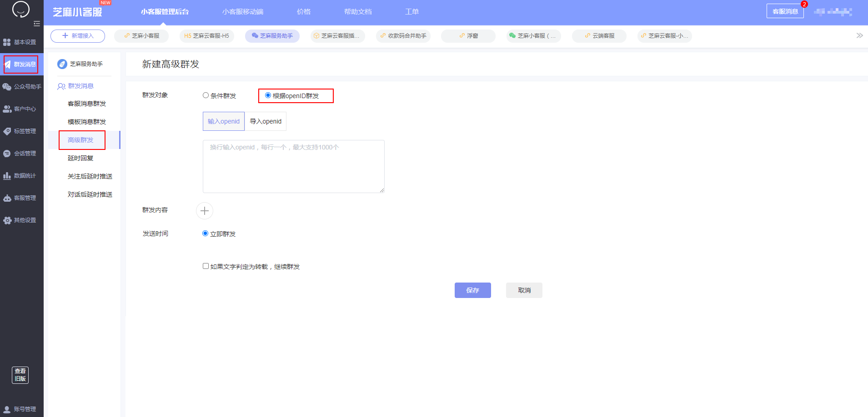Open 数据统计 in the sidebar
The image size is (868, 417).
(22, 176)
